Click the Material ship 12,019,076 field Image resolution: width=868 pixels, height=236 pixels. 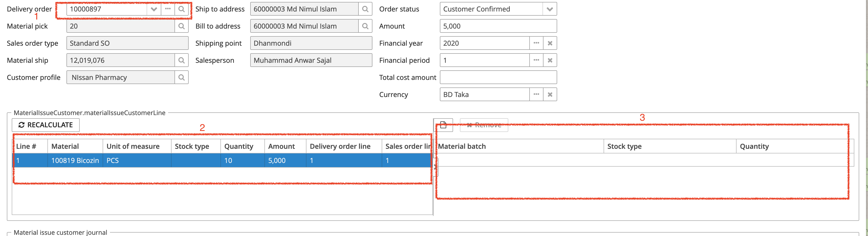121,60
